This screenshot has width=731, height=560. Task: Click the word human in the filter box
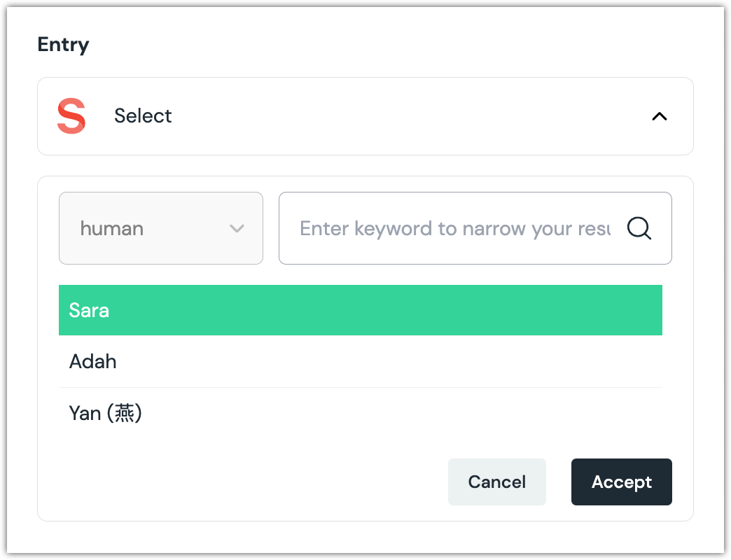(x=112, y=229)
